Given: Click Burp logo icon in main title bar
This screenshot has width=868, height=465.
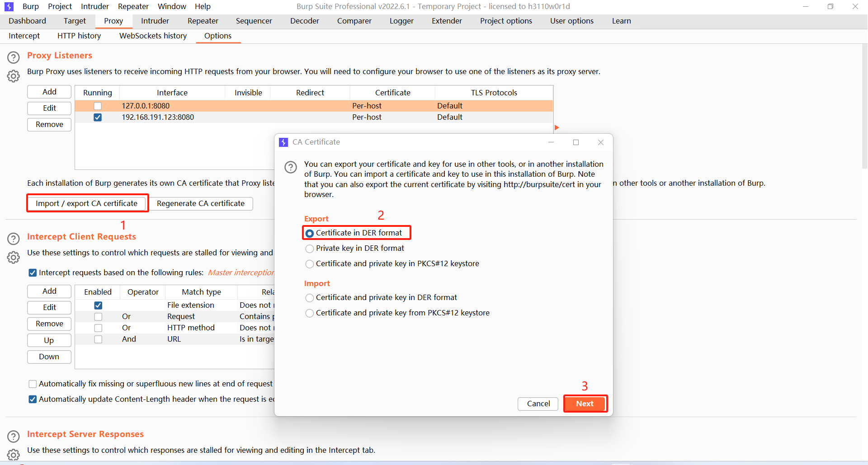Looking at the screenshot, I should (9, 7).
